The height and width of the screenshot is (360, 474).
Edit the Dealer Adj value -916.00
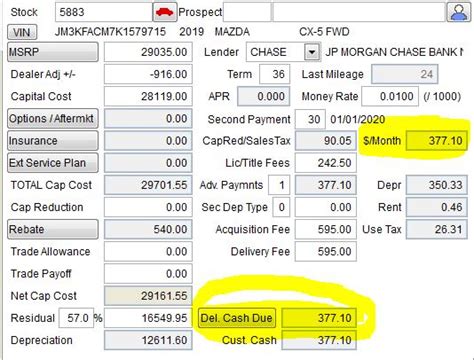coord(148,74)
